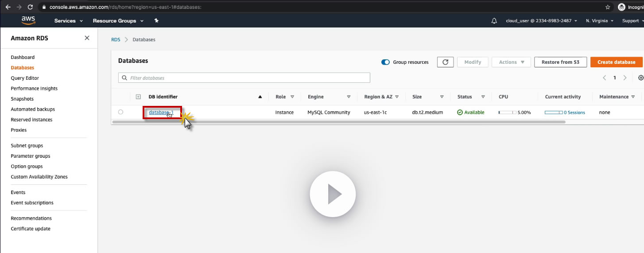The width and height of the screenshot is (644, 253).
Task: Click browser back arrow
Action: (8, 7)
